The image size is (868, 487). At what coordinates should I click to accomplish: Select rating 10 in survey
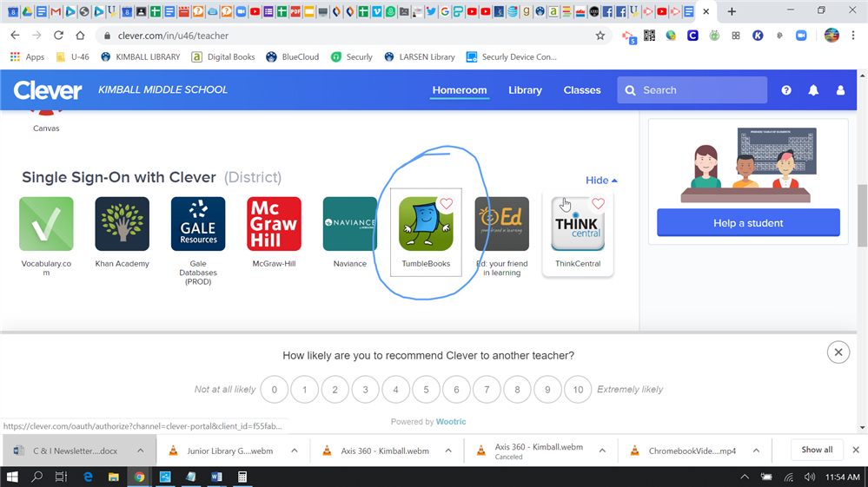pos(578,389)
